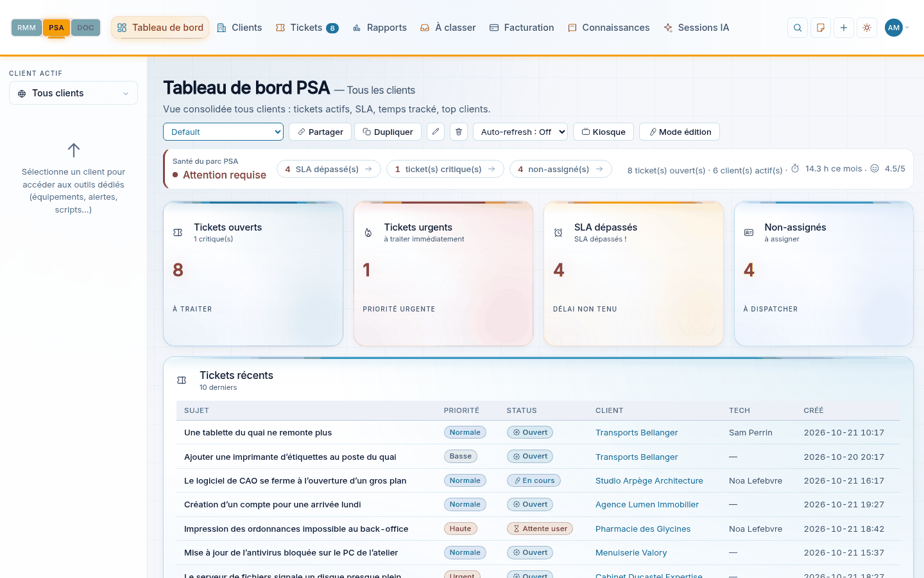The height and width of the screenshot is (578, 924).
Task: Select the PSA module tab
Action: coord(56,28)
